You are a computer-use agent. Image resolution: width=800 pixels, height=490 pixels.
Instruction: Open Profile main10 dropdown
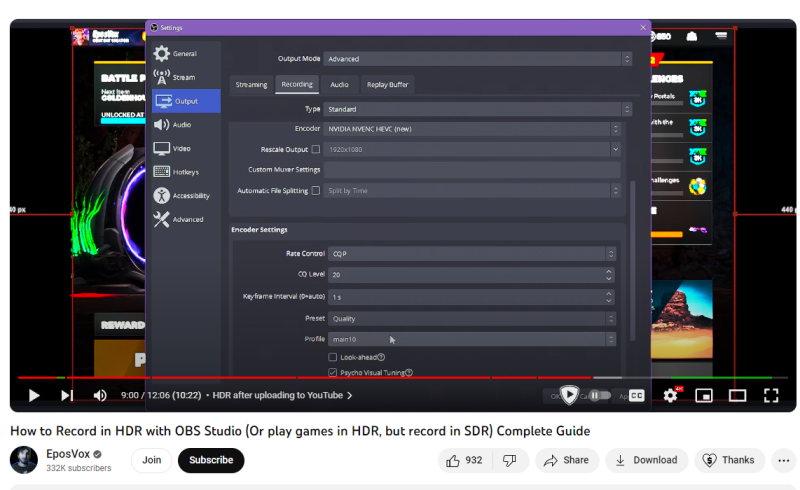(x=472, y=339)
